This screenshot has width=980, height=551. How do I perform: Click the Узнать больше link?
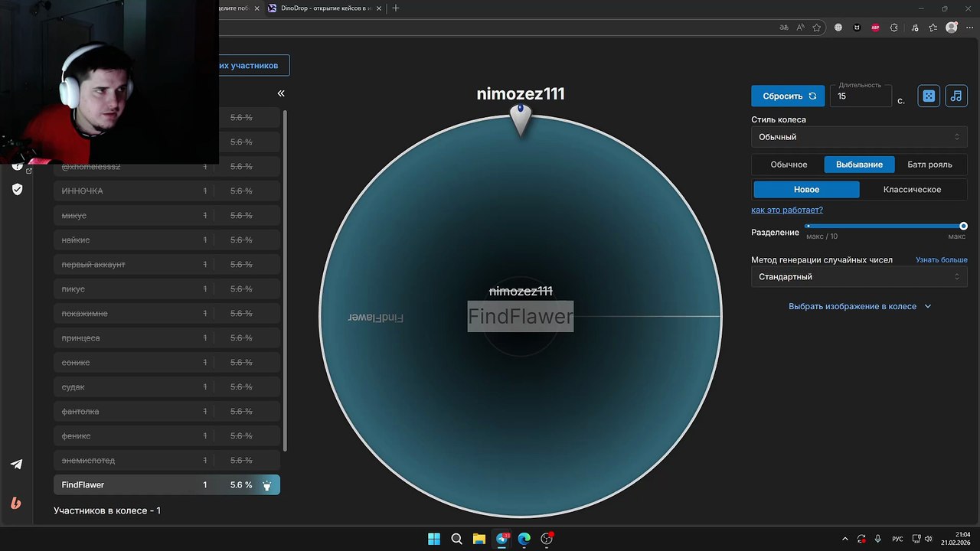click(x=942, y=260)
